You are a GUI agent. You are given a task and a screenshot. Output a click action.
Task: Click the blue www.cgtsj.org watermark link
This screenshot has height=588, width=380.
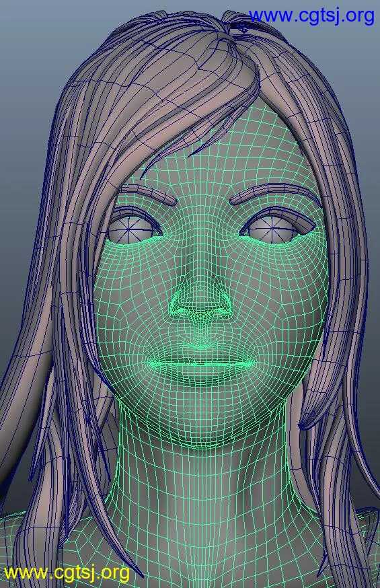click(x=311, y=16)
